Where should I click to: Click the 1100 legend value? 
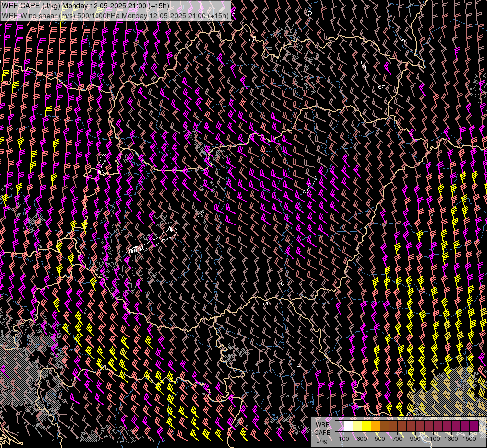pos(433,439)
